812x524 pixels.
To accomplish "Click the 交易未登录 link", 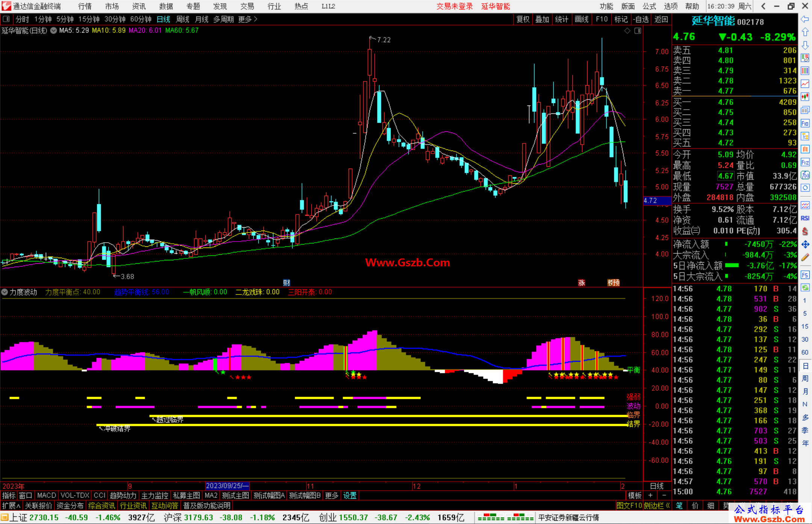I will tap(454, 6).
